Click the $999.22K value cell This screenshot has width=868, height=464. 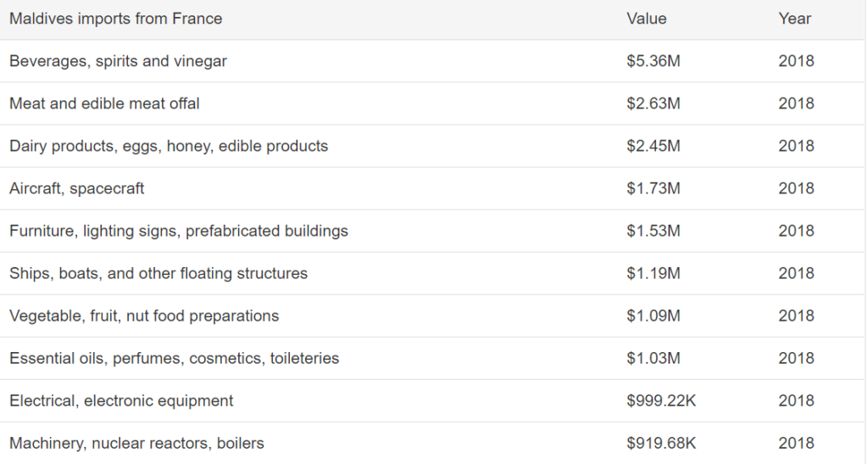[661, 401]
